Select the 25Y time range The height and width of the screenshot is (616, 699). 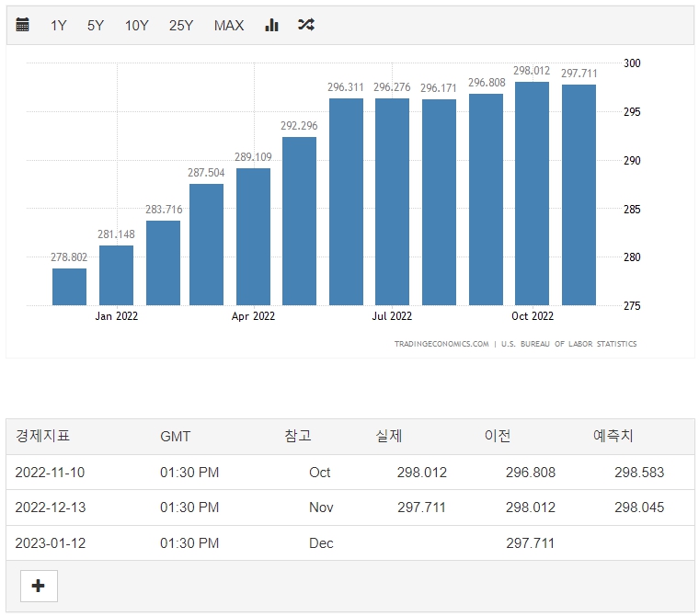coord(181,26)
